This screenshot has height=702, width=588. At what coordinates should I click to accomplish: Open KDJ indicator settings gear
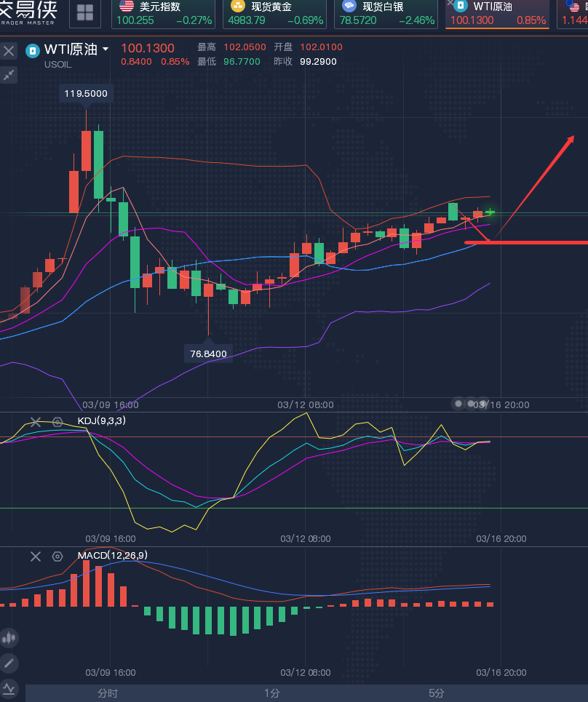coord(57,422)
